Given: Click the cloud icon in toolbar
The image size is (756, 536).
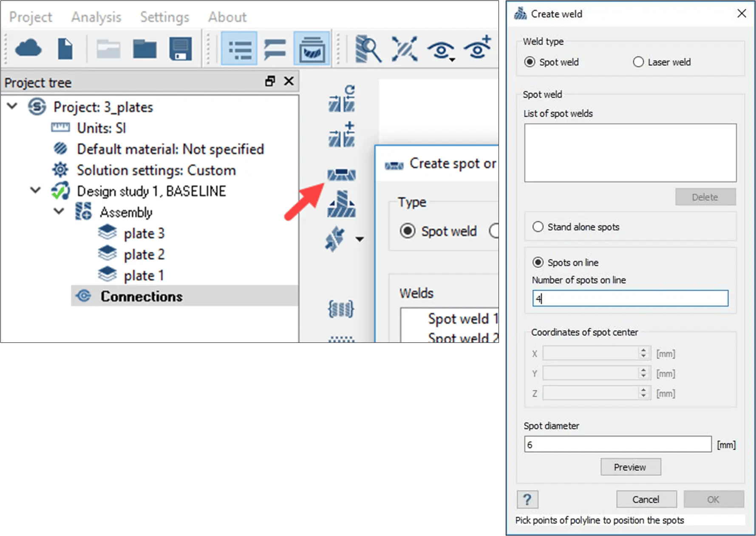Looking at the screenshot, I should 28,48.
